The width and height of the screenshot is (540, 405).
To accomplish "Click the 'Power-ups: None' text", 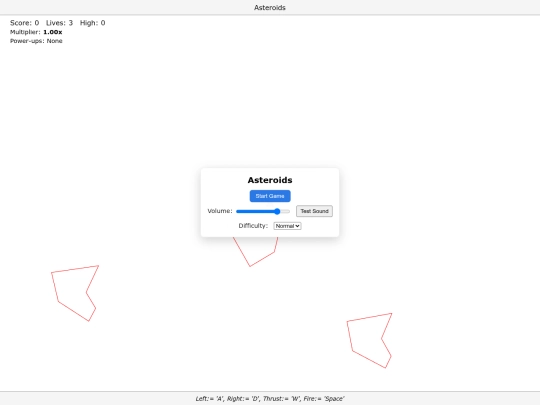I will click(x=36, y=41).
